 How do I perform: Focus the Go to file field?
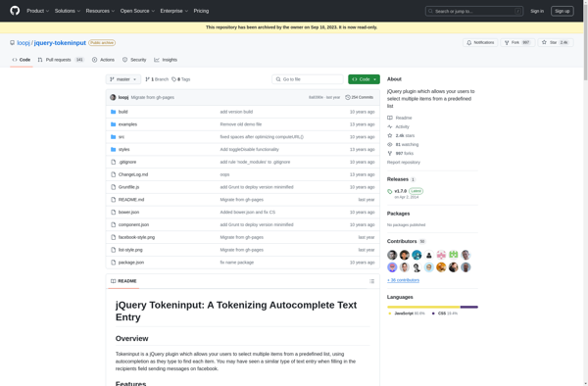click(308, 79)
